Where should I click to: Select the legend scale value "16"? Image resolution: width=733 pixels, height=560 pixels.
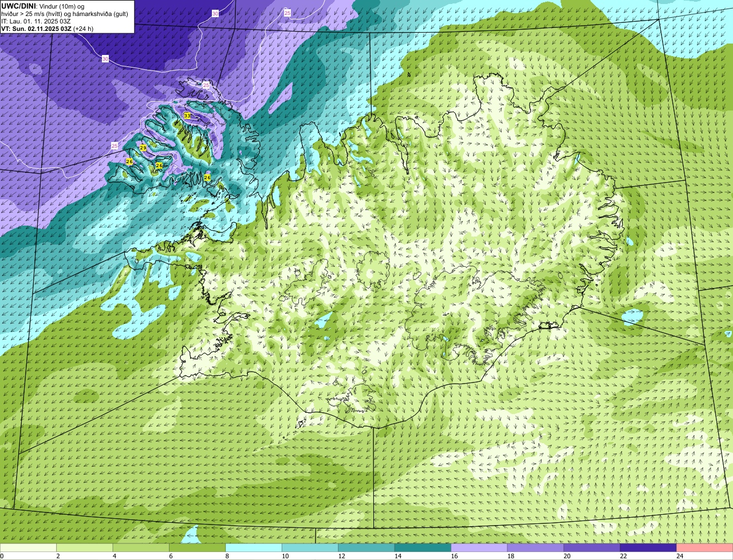tap(454, 556)
